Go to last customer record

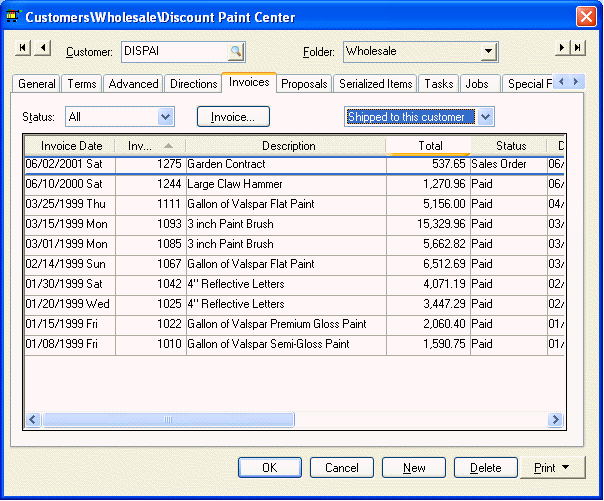click(x=578, y=48)
